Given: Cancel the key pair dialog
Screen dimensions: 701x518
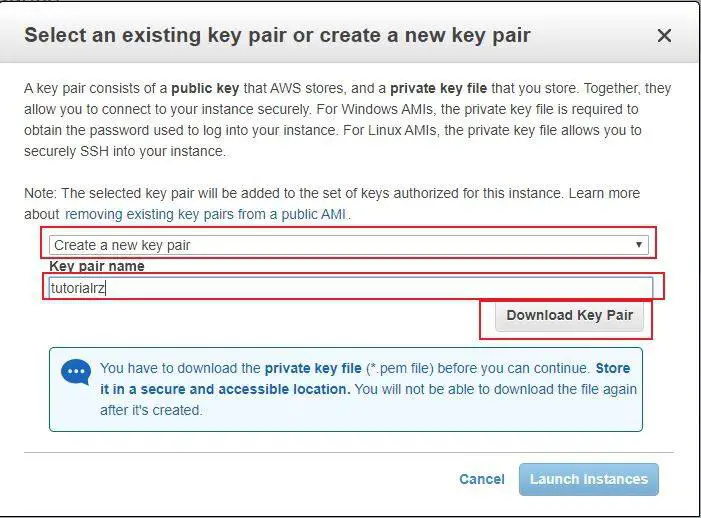Looking at the screenshot, I should coord(482,479).
